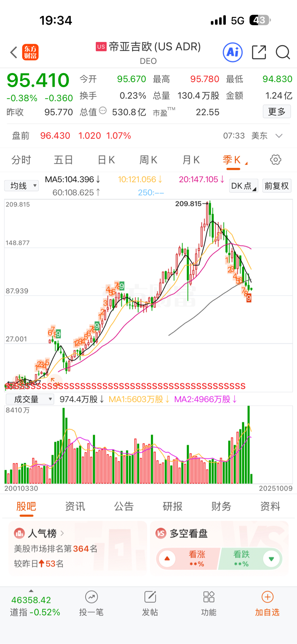297x644 pixels.
Task: Tap the US market flag badge
Action: 101,47
